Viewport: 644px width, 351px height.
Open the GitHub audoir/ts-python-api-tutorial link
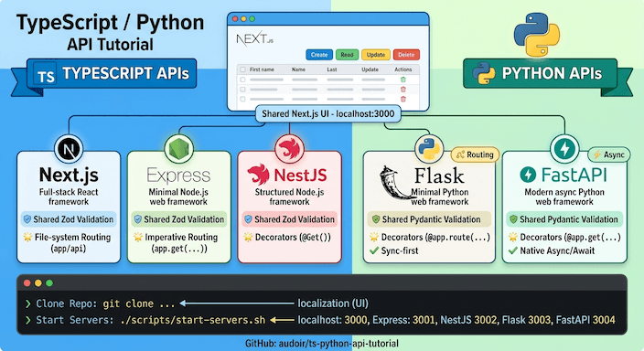[x=322, y=343]
